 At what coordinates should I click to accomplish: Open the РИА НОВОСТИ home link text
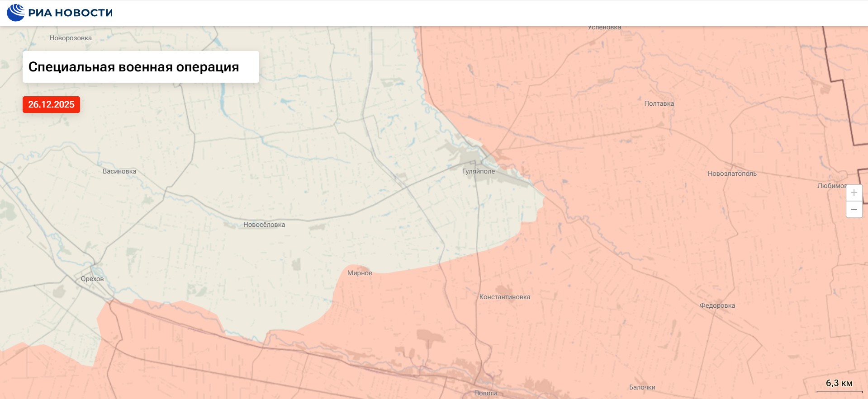pos(70,13)
